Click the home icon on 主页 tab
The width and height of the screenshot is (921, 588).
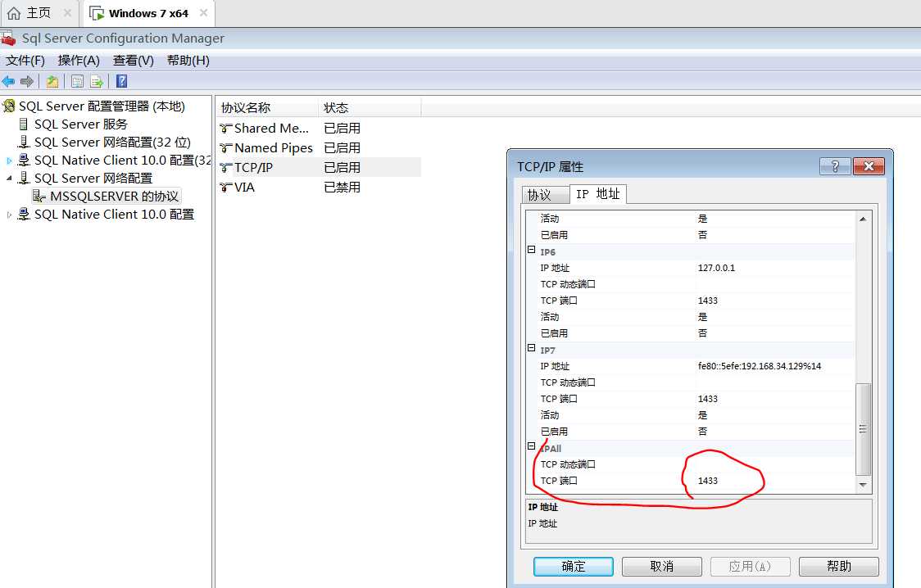click(13, 13)
